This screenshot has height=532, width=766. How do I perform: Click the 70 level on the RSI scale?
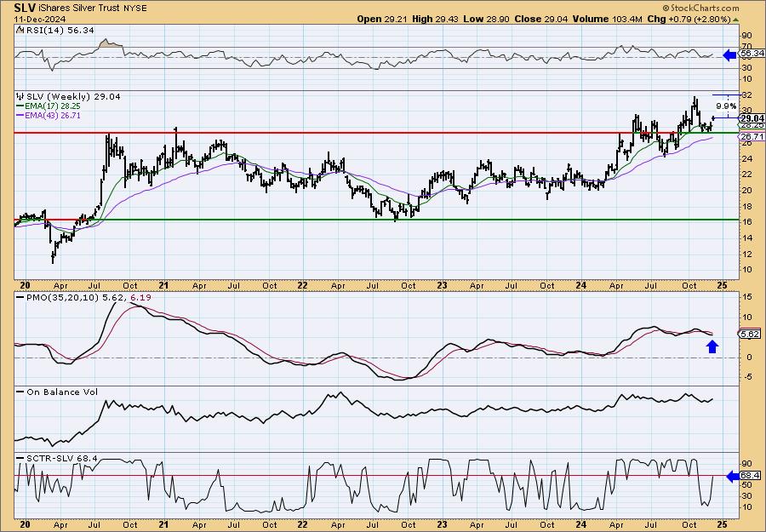coord(746,46)
